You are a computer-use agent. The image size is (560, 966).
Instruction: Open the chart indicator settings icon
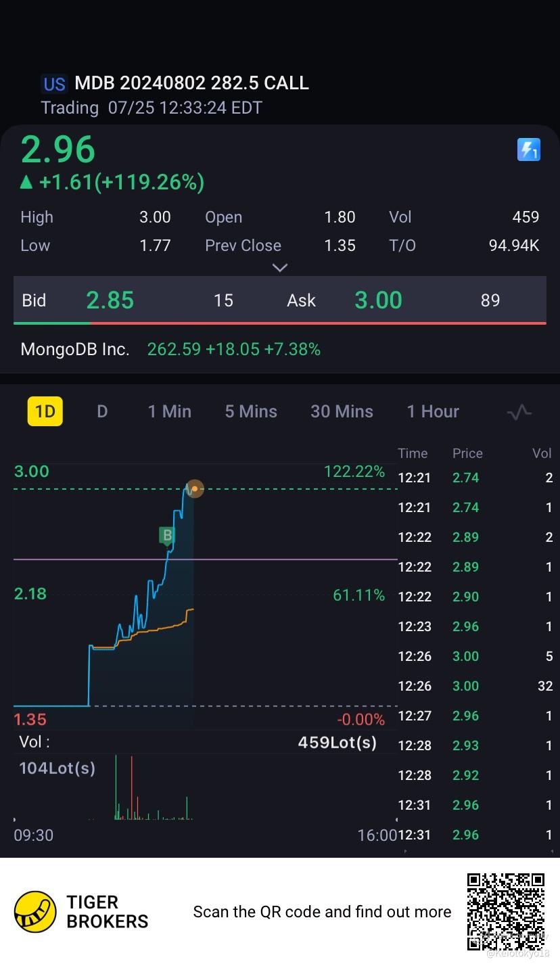519,412
